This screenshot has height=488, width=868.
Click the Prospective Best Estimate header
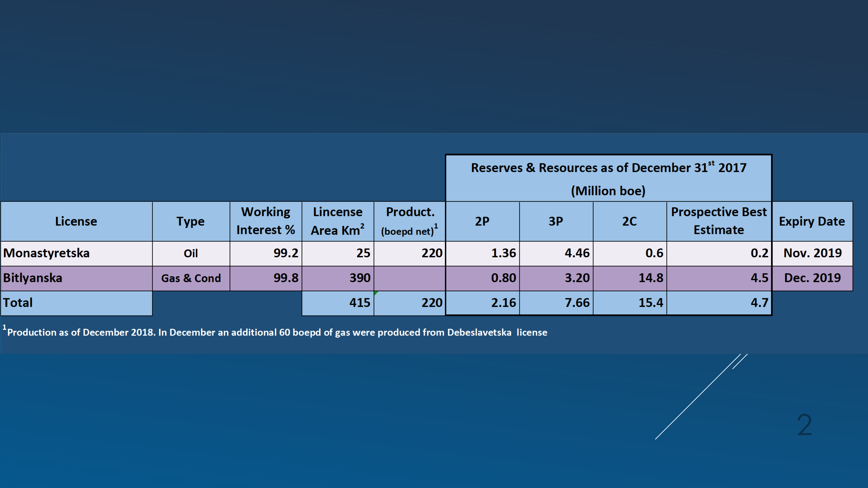point(719,221)
